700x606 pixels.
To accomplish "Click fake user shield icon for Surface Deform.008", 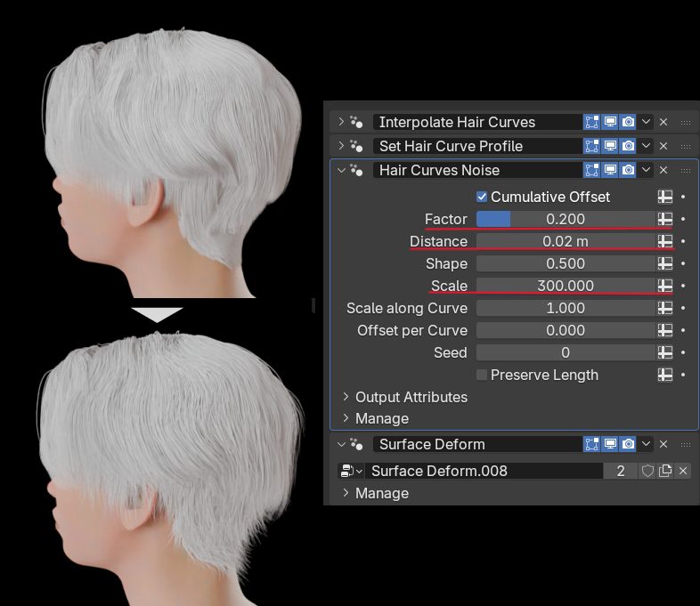I will click(x=647, y=471).
